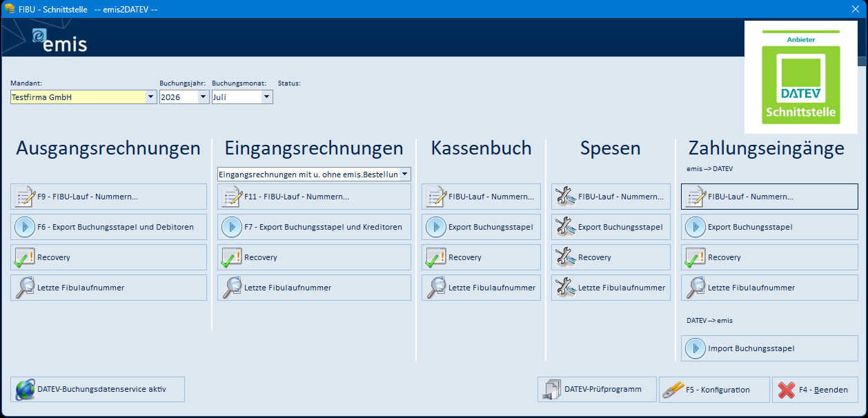Click the F5 Konfiguration tool icon
868x418 pixels.
(673, 389)
